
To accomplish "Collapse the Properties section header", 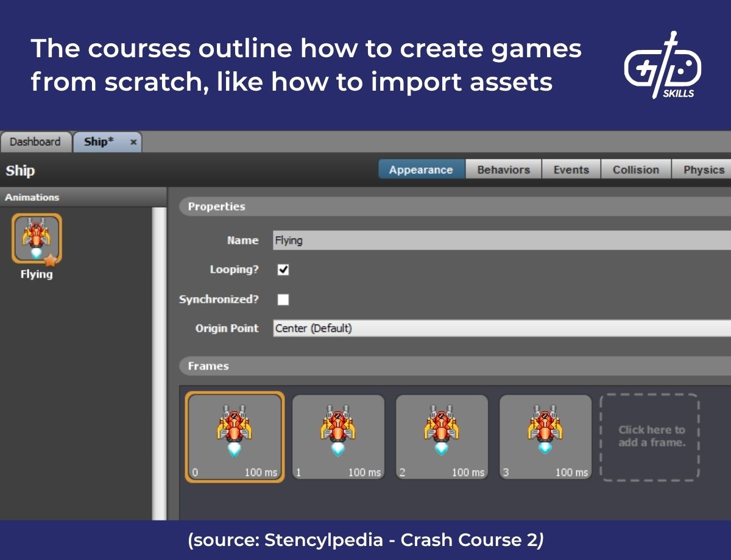I will pos(216,207).
